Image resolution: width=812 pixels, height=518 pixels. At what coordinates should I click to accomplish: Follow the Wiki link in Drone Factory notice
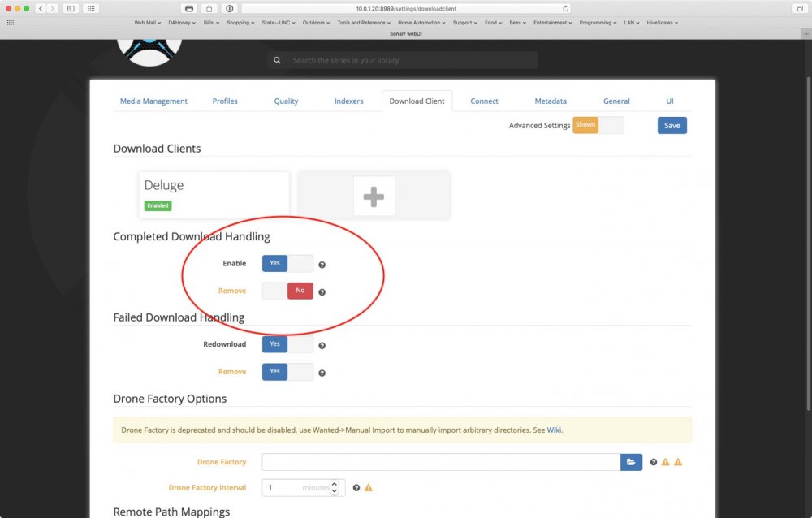tap(554, 430)
